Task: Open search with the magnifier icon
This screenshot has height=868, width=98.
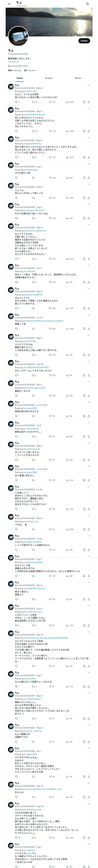Action: [88, 4]
